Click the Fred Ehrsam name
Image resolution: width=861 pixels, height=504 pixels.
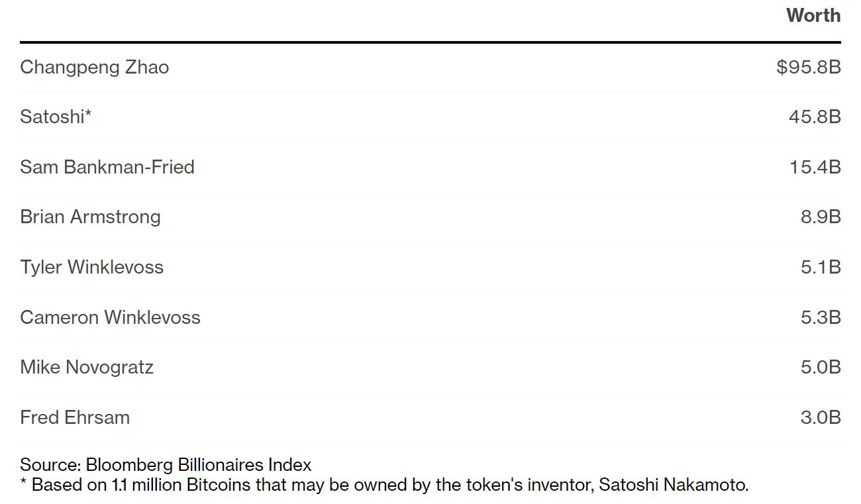pyautogui.click(x=75, y=418)
